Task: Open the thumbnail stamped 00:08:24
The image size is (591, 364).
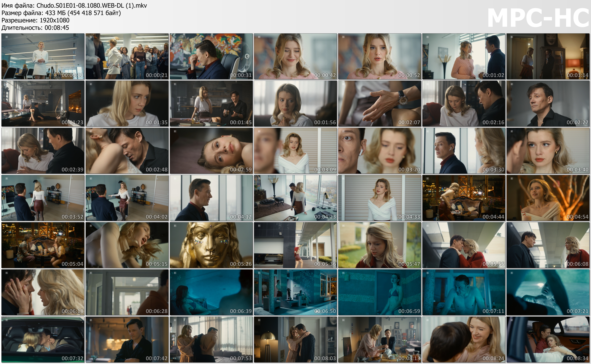Action: (464, 339)
